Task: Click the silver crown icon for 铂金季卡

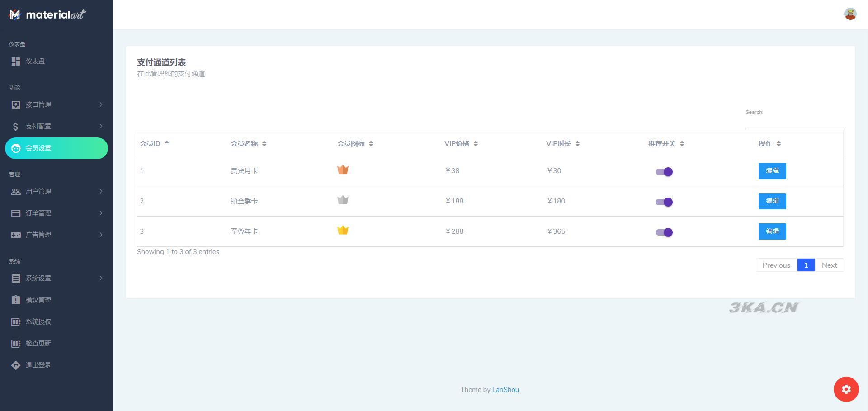Action: (343, 200)
